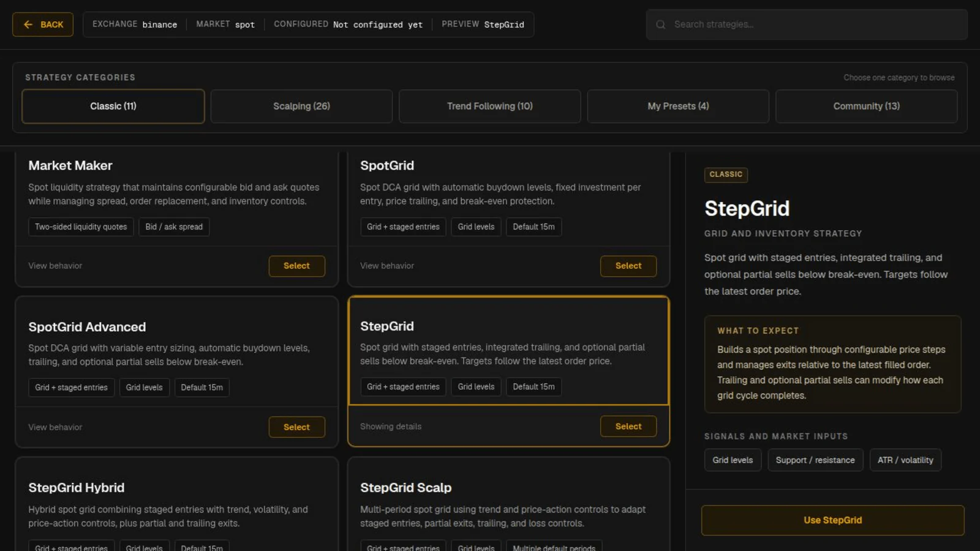View behavior of SpotGrid Advanced

click(x=55, y=427)
